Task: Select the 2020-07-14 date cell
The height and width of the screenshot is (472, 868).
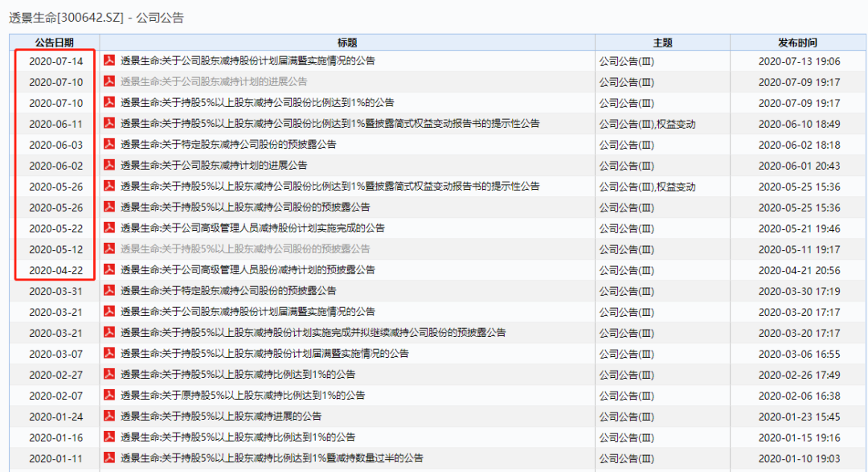Action: tap(55, 61)
